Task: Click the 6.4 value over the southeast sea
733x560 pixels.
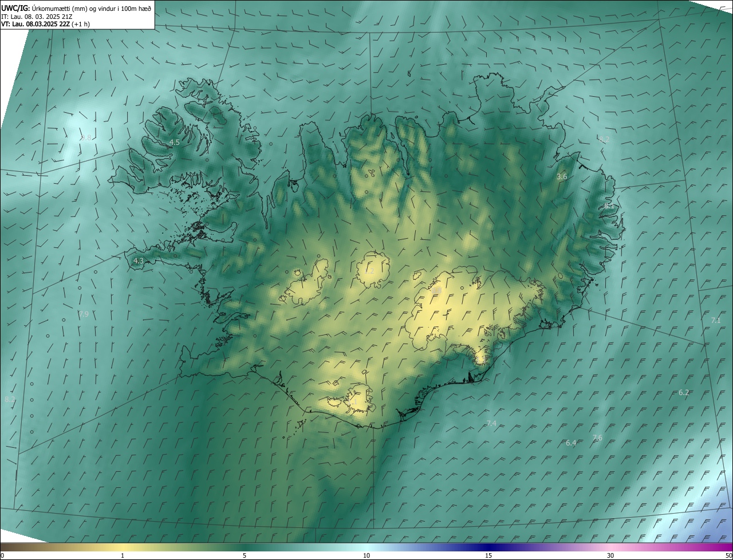Action: tap(571, 443)
